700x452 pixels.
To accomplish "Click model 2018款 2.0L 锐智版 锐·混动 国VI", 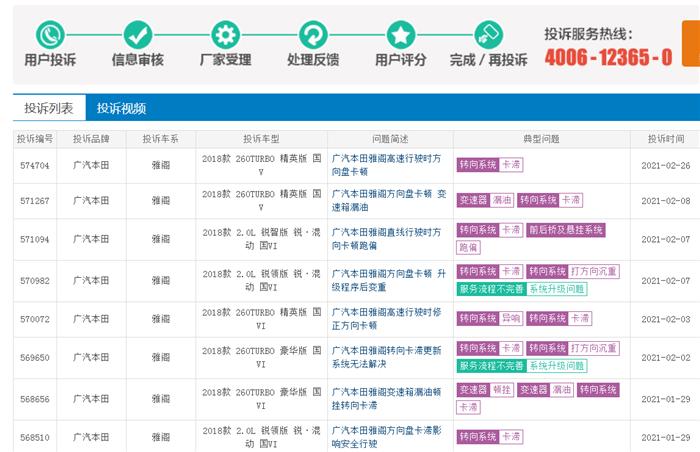I will [262, 239].
